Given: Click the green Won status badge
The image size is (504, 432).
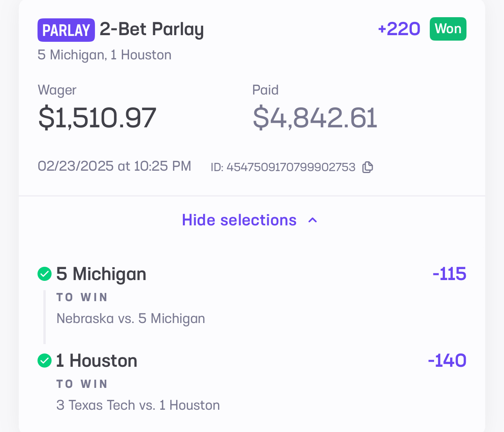Looking at the screenshot, I should 448,29.
